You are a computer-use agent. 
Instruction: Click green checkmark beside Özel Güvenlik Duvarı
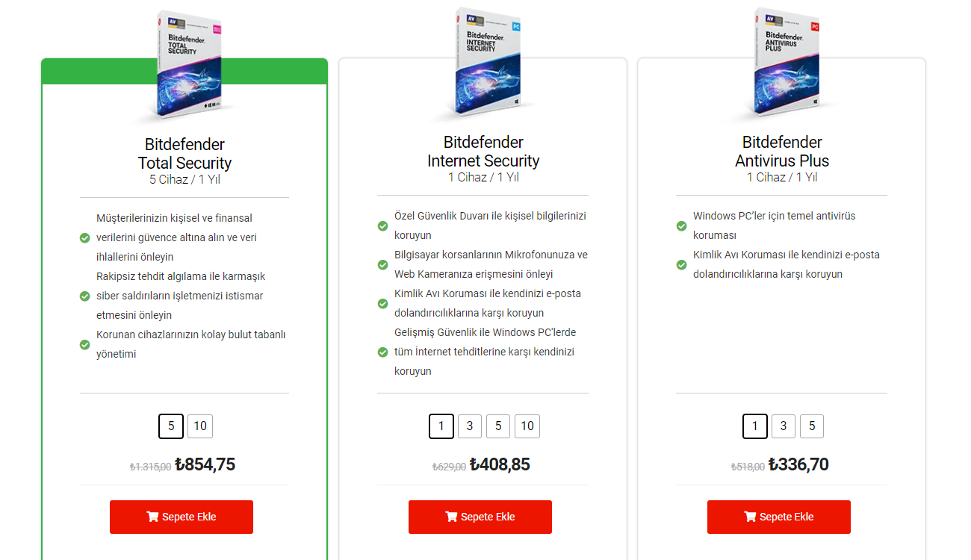pyautogui.click(x=382, y=225)
